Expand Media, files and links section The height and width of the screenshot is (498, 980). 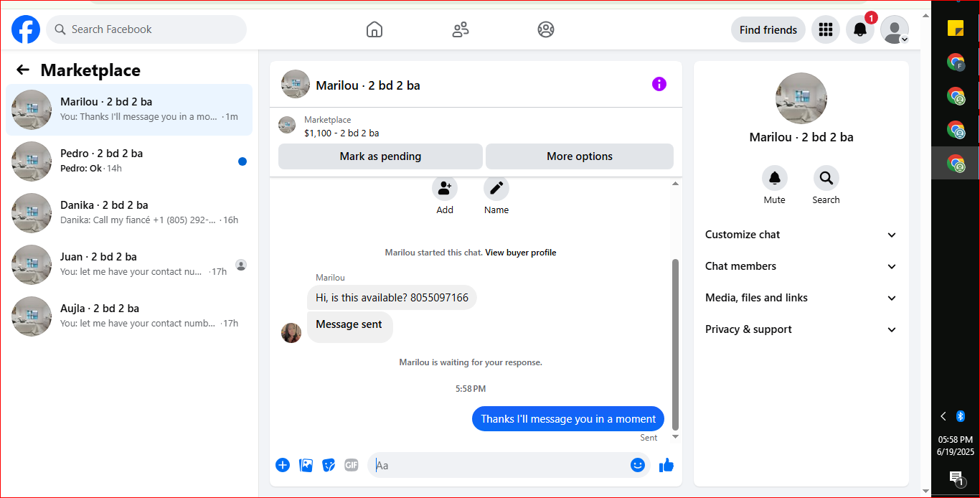[x=801, y=298]
